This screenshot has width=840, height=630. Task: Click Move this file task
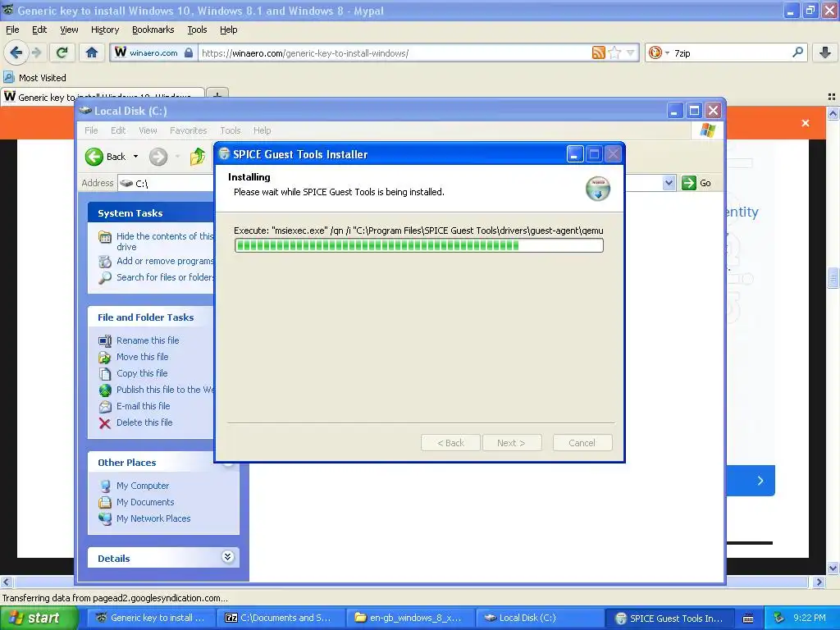pyautogui.click(x=143, y=357)
